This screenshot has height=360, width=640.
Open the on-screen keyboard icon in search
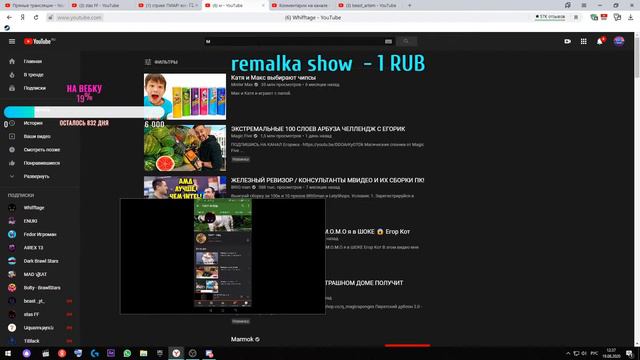pos(388,41)
